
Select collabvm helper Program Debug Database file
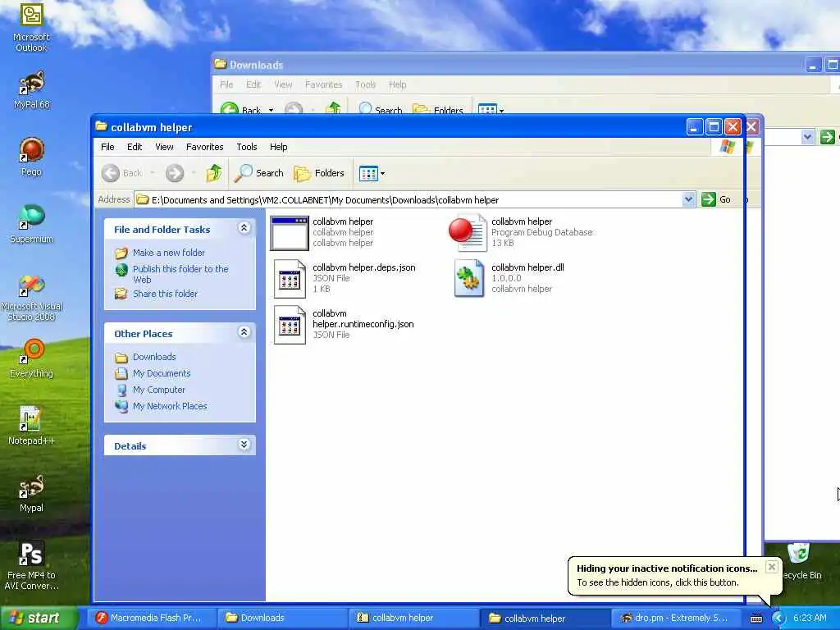coord(522,232)
